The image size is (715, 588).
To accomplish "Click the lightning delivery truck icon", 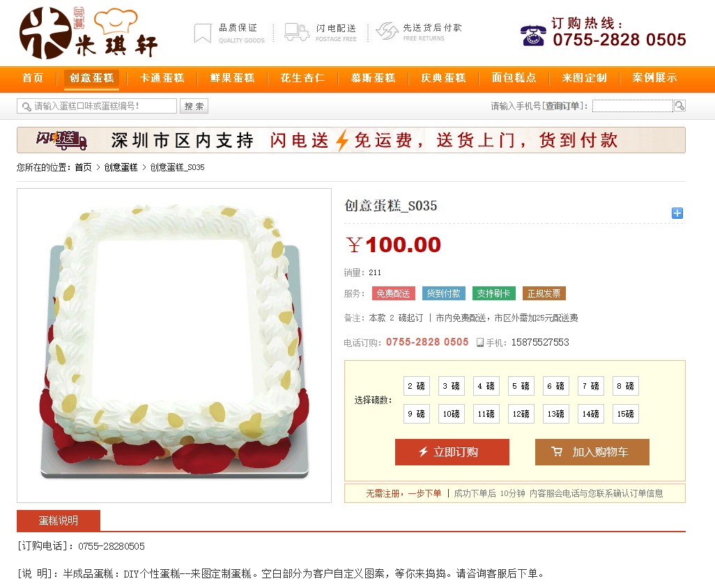I will point(297,32).
